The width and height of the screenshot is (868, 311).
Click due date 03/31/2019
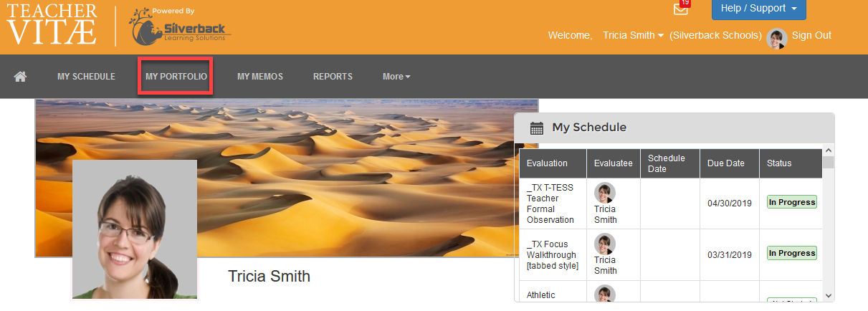point(730,254)
